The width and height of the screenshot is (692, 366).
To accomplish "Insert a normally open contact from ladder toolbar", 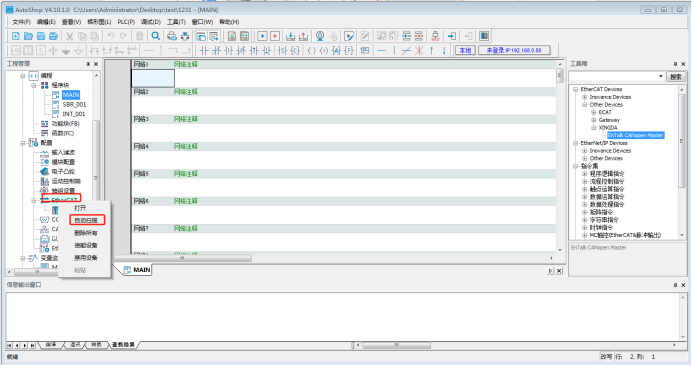I will pos(203,51).
